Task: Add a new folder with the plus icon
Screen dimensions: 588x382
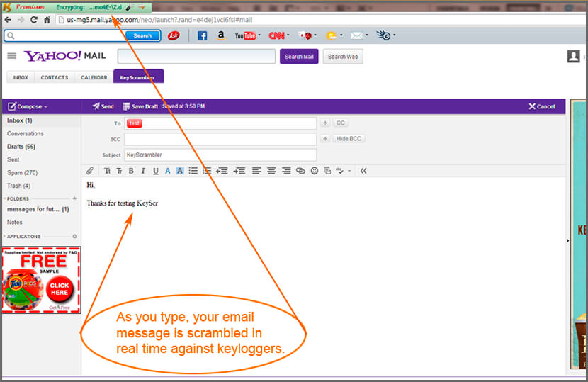Action: [x=74, y=198]
